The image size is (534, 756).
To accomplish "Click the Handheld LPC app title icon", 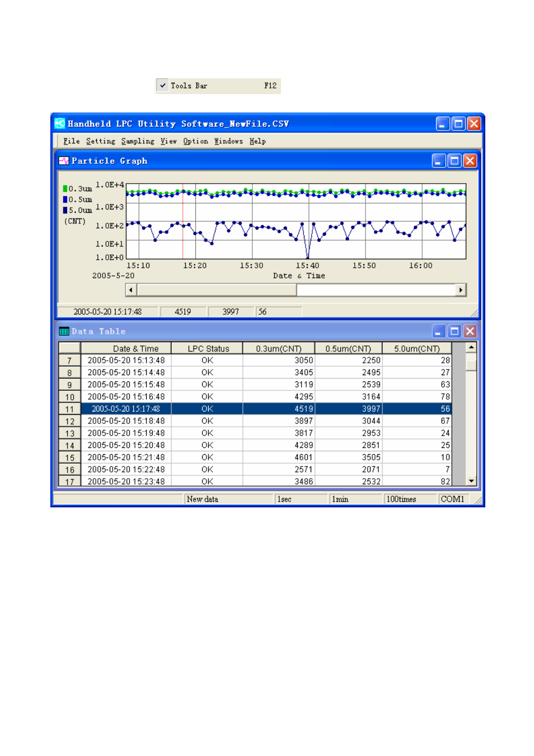I will [x=60, y=123].
